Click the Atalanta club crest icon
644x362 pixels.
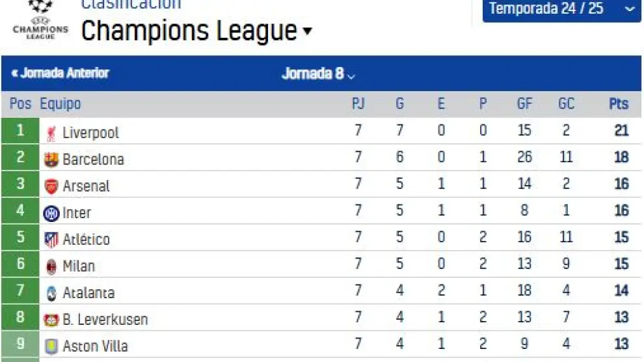51,293
